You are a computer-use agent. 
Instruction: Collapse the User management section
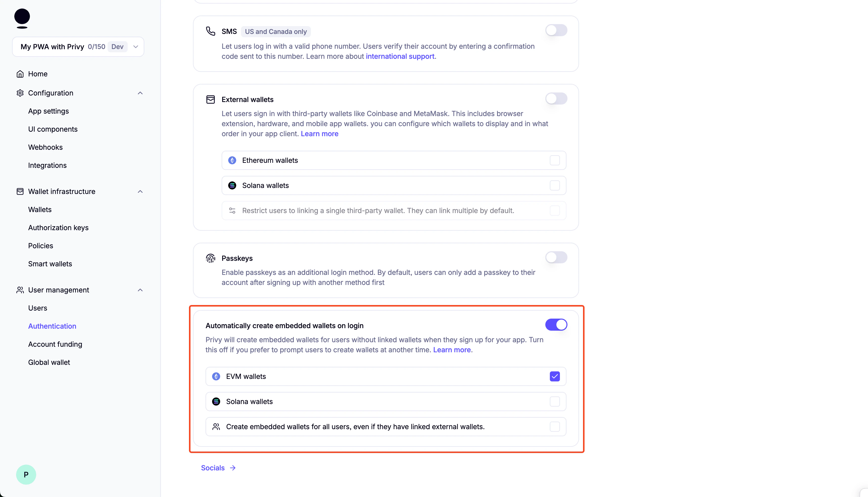tap(140, 290)
